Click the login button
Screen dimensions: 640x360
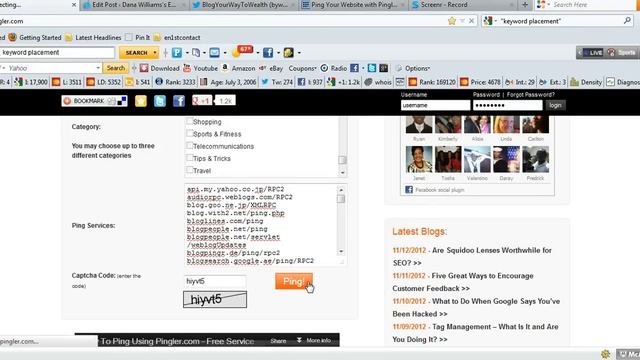(555, 105)
